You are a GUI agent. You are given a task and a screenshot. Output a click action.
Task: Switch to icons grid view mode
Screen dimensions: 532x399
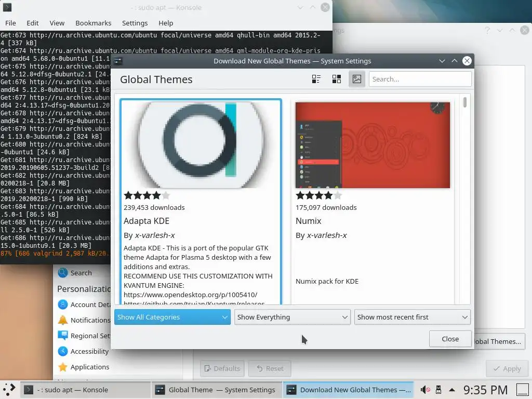pyautogui.click(x=337, y=79)
